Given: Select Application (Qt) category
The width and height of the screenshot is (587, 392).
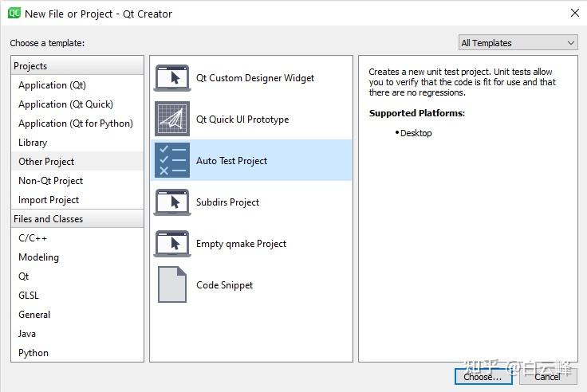Looking at the screenshot, I should (x=77, y=85).
